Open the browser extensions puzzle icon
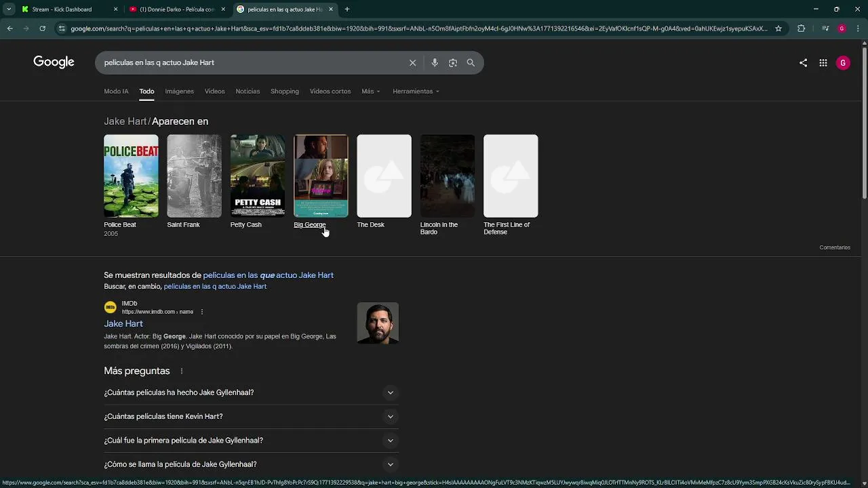 point(801,28)
